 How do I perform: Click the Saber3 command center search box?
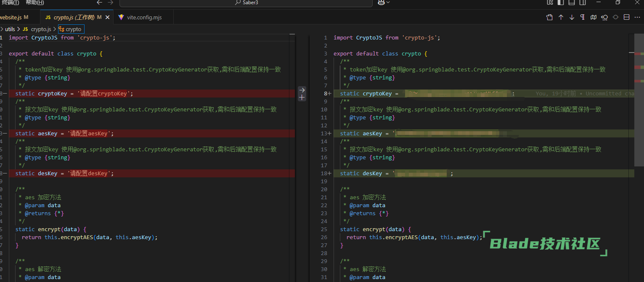pyautogui.click(x=246, y=3)
